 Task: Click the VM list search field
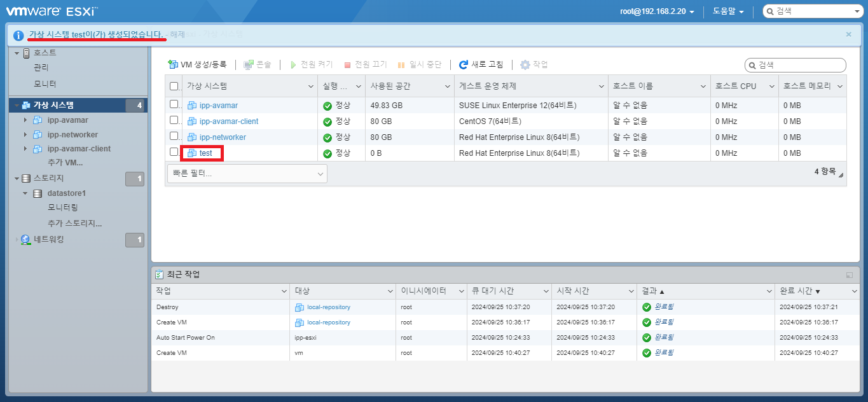tap(796, 65)
